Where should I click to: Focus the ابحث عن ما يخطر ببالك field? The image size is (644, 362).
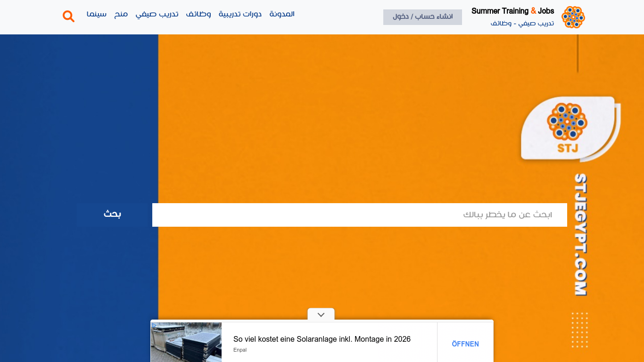(359, 215)
